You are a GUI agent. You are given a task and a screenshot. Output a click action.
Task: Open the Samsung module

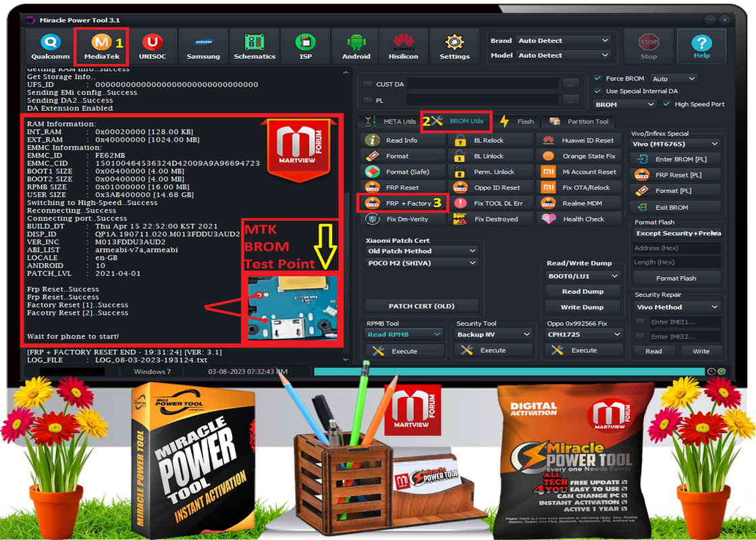coord(203,47)
